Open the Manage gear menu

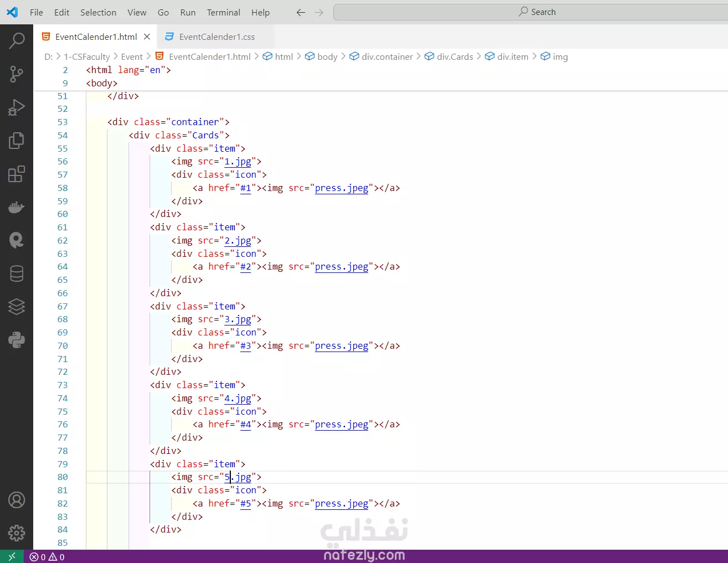pyautogui.click(x=17, y=533)
